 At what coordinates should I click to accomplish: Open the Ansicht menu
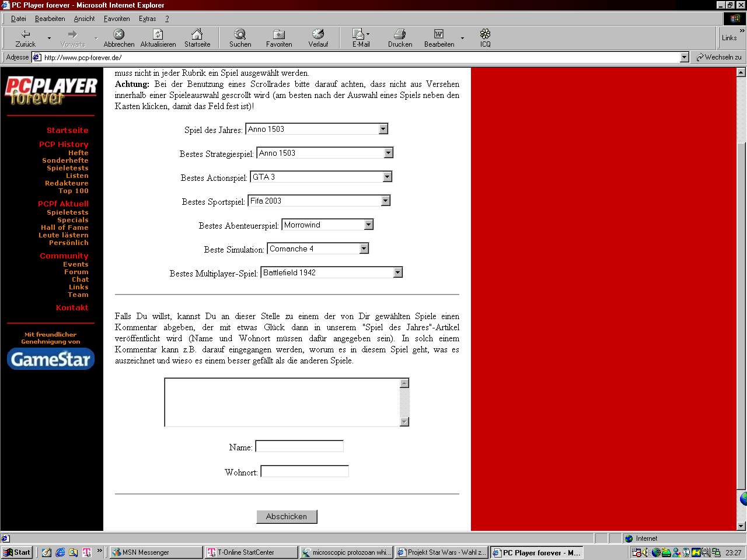[84, 19]
